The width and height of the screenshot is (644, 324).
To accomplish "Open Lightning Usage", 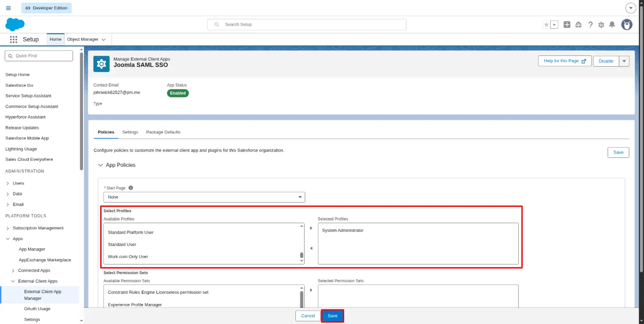I will [21, 149].
